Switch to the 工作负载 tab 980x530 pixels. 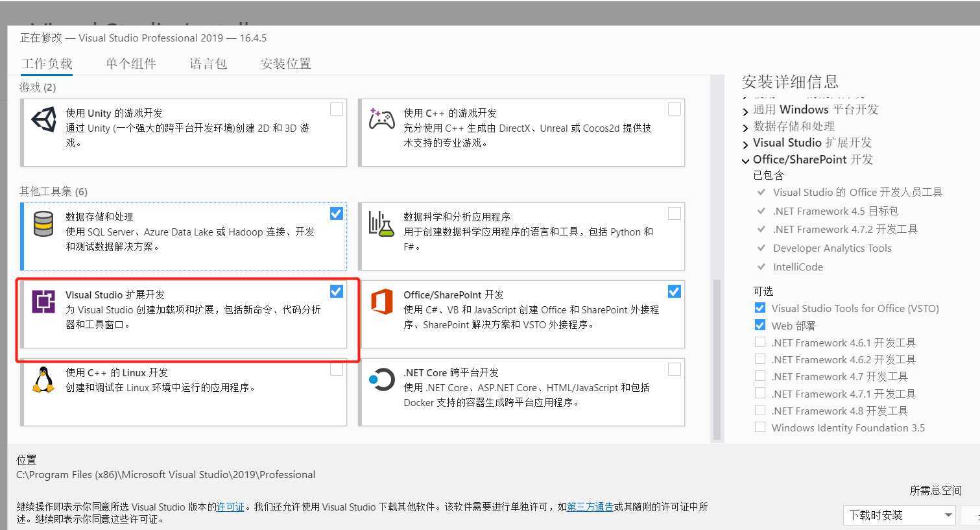coord(47,64)
